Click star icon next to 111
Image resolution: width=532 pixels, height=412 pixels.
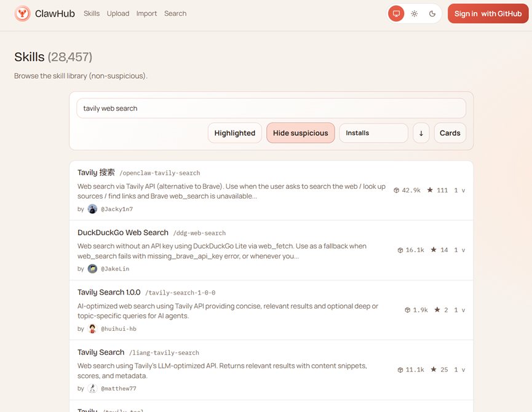(430, 190)
